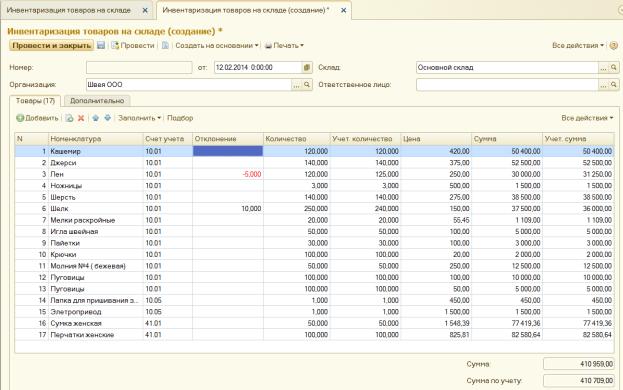Click the ellipsis select button for Склад
Viewport: 623px width, 390px height.
pyautogui.click(x=603, y=68)
